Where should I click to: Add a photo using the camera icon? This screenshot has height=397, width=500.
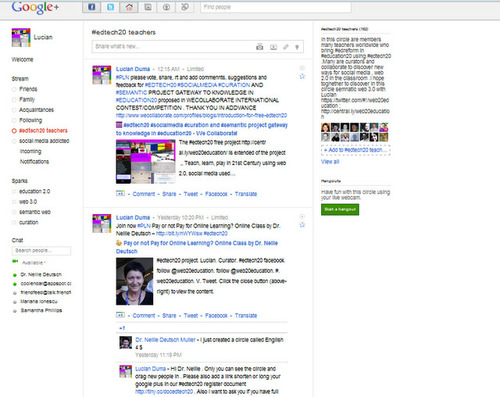(260, 47)
